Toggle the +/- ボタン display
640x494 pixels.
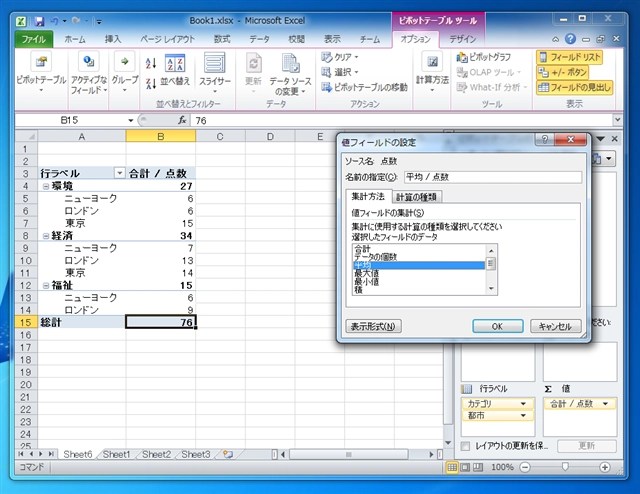coord(562,72)
